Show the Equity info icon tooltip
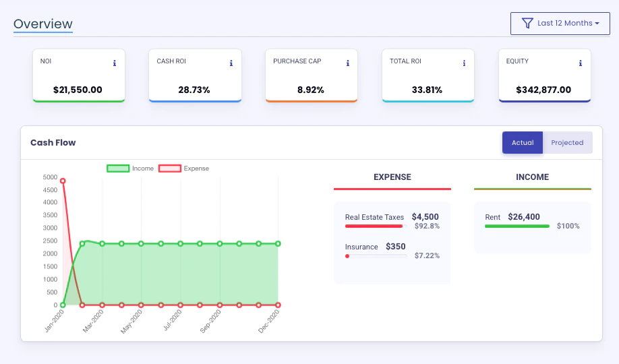Image resolution: width=619 pixels, height=364 pixels. pyautogui.click(x=581, y=63)
